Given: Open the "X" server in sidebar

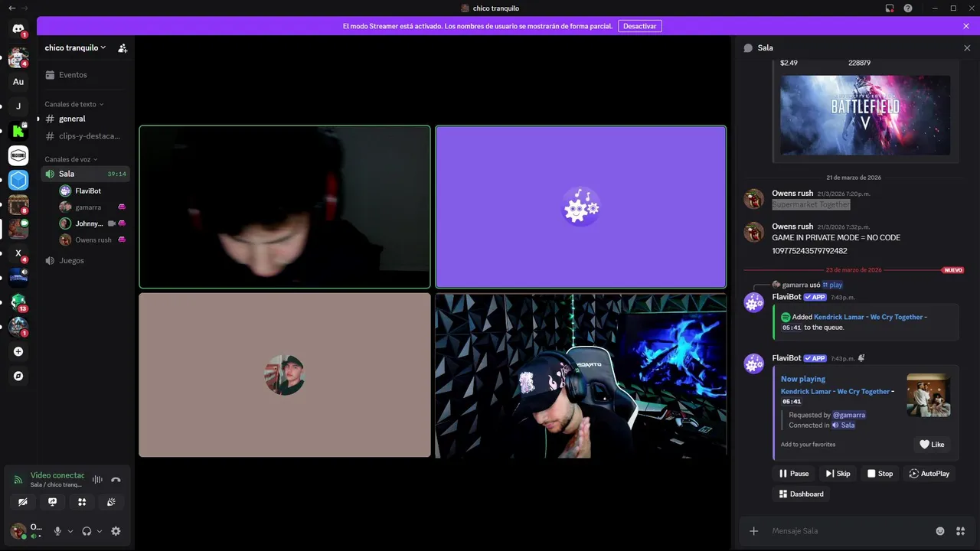Looking at the screenshot, I should [18, 253].
